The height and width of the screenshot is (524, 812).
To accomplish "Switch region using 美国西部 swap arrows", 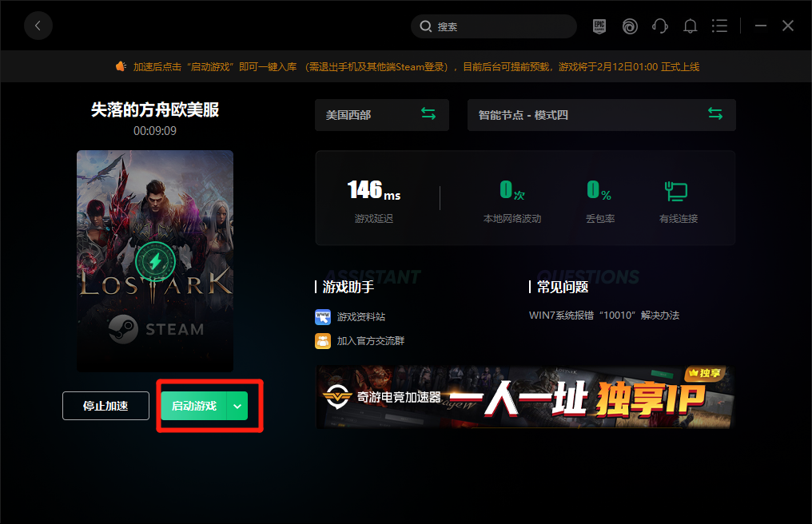I will point(428,113).
